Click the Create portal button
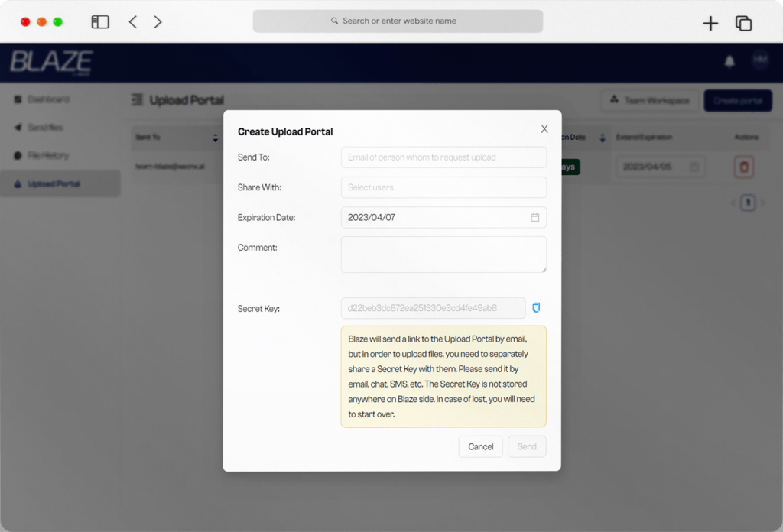This screenshot has width=783, height=532. [x=737, y=101]
